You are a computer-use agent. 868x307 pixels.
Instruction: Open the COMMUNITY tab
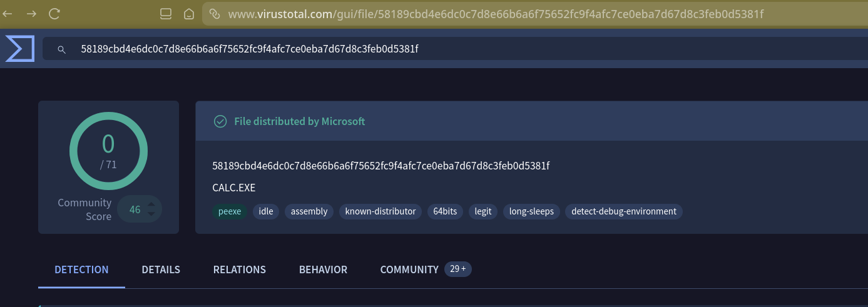coord(409,269)
